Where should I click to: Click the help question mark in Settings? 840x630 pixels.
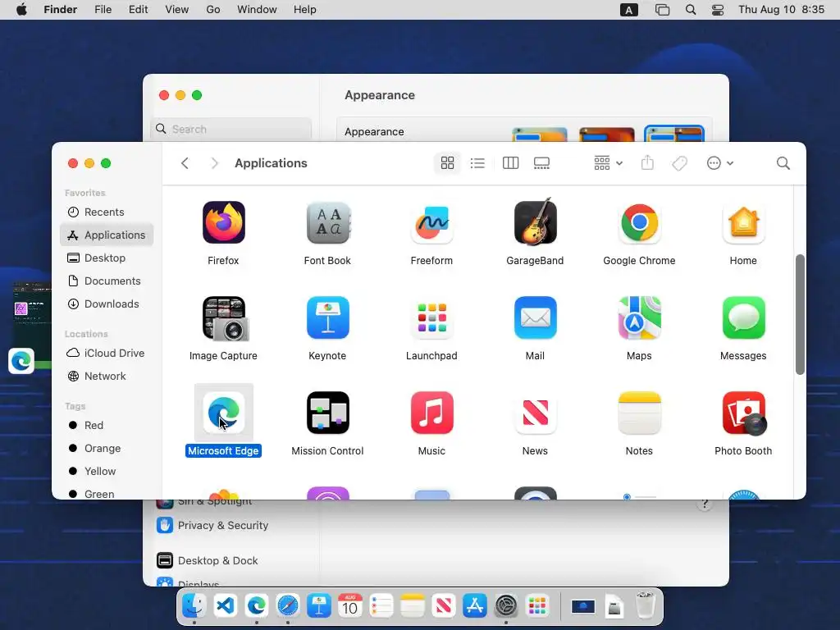pyautogui.click(x=705, y=504)
